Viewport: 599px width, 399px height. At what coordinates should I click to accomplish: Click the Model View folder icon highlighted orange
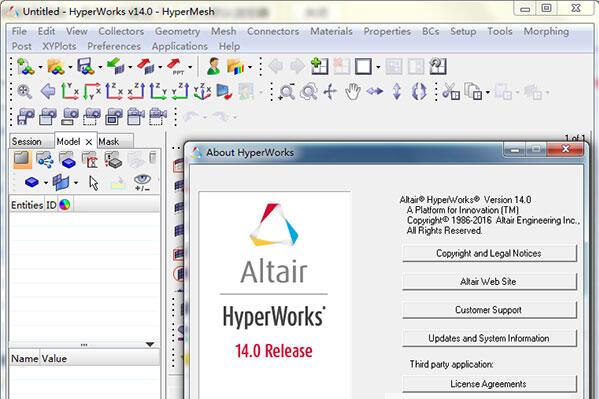pos(22,160)
